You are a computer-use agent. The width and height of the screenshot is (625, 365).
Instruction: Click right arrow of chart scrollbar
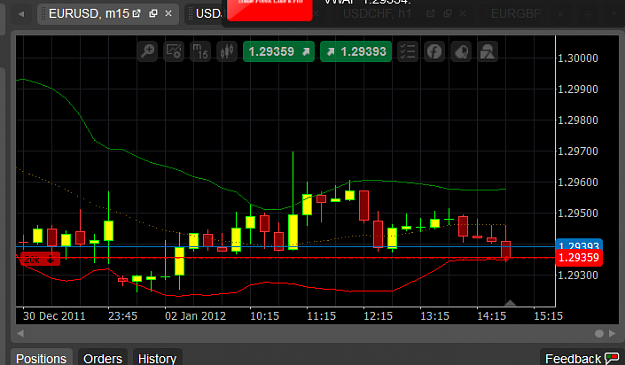click(612, 333)
